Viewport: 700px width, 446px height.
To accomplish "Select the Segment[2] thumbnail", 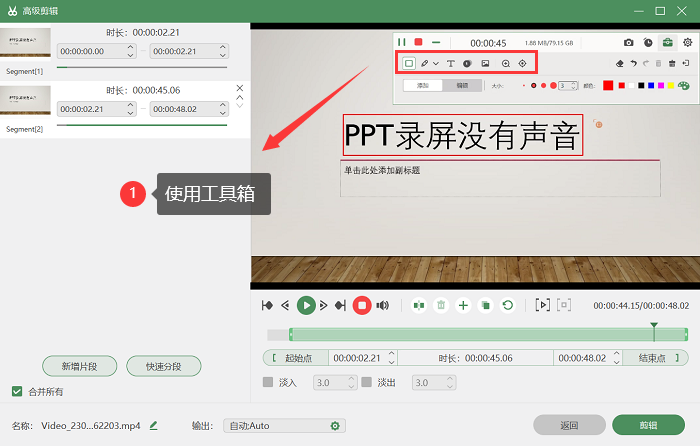I will pos(25,100).
